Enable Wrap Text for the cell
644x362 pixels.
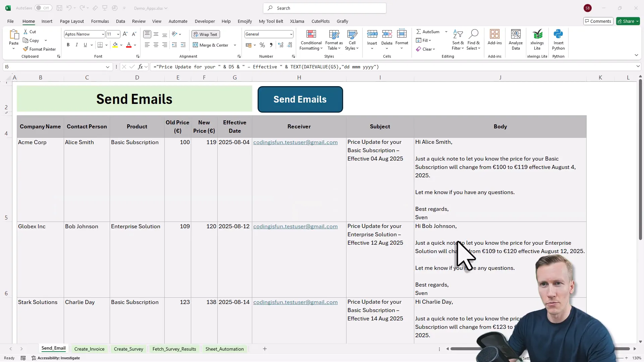pos(206,34)
